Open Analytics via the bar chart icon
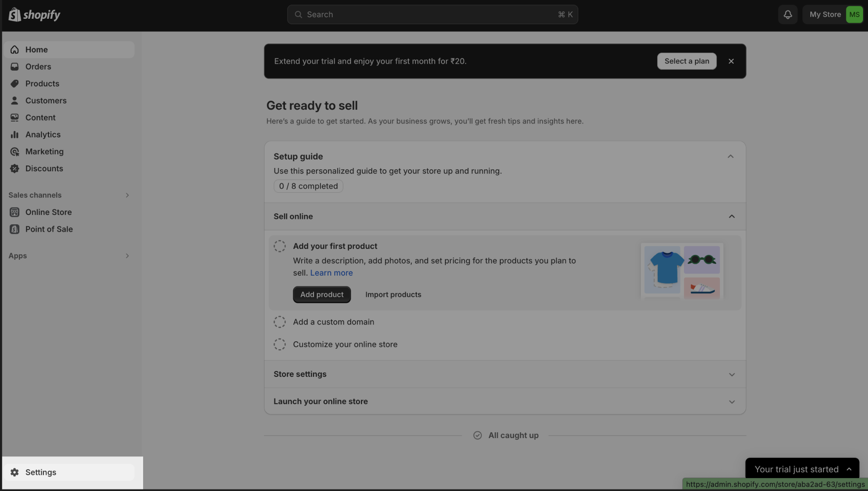Screen dimensions: 868x491 point(15,134)
